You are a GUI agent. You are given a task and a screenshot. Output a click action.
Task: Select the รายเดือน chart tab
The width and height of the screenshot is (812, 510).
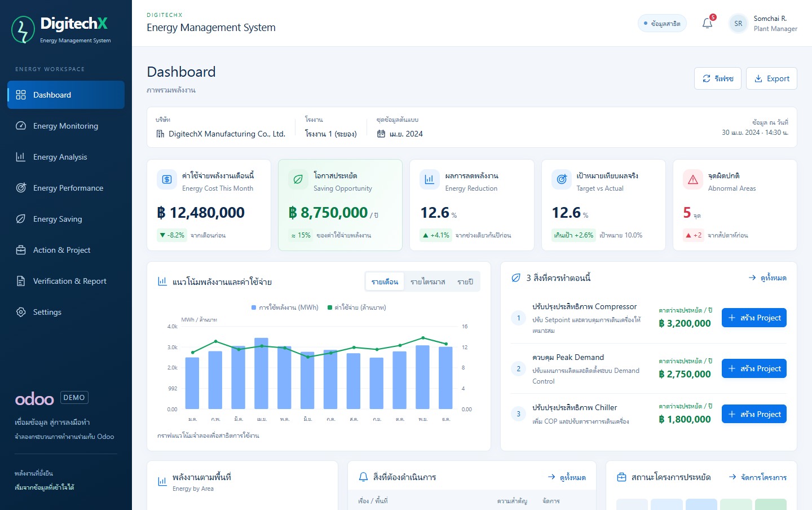coord(385,282)
